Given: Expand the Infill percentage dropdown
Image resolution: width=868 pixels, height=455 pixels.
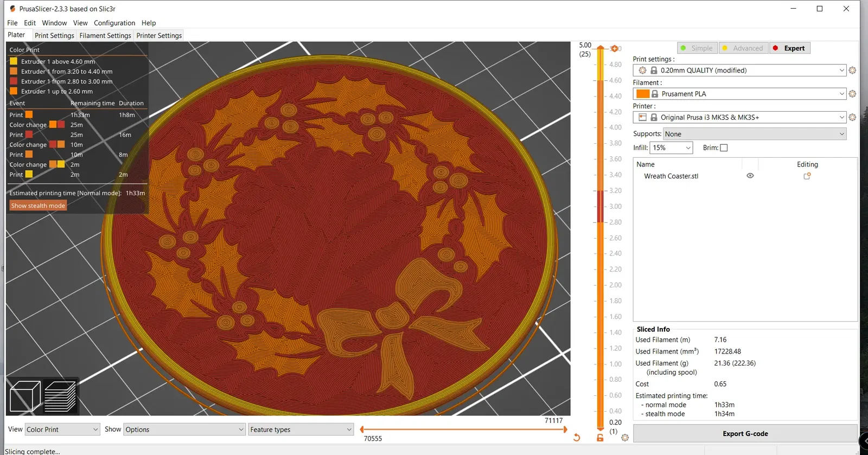Looking at the screenshot, I should pyautogui.click(x=672, y=148).
